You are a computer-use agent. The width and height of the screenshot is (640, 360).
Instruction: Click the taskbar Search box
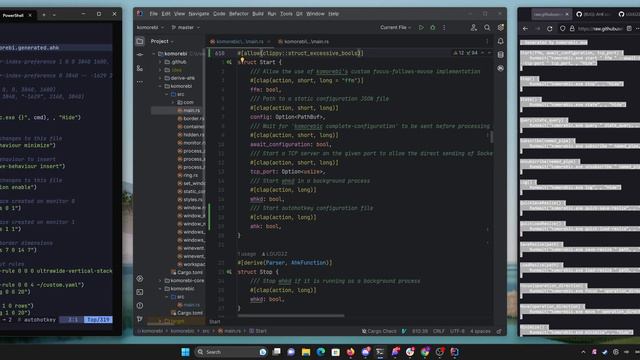pos(231,352)
